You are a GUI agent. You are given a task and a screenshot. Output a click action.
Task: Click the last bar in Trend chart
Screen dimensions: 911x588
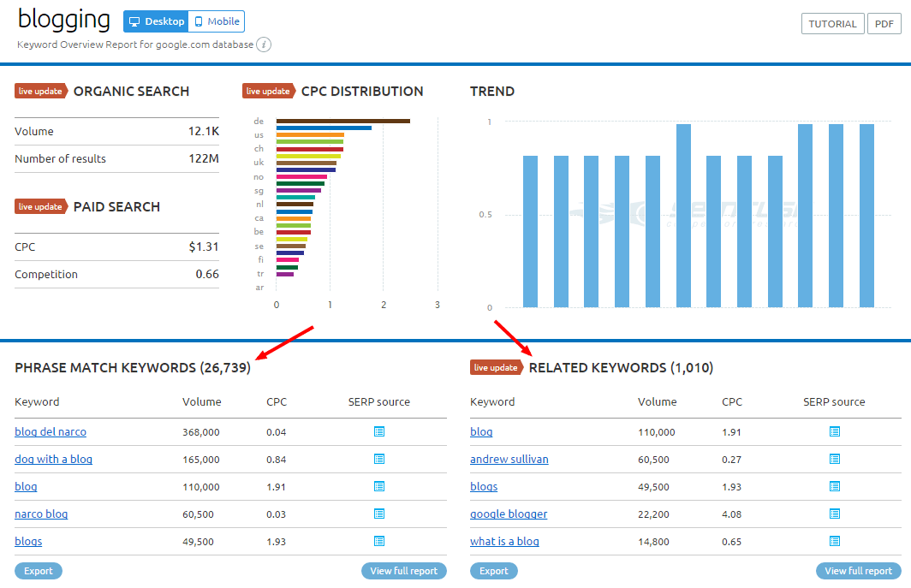coord(866,216)
